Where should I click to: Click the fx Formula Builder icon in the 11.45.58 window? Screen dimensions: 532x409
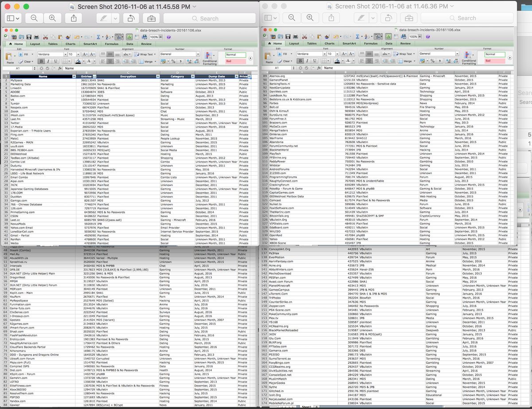point(130,37)
